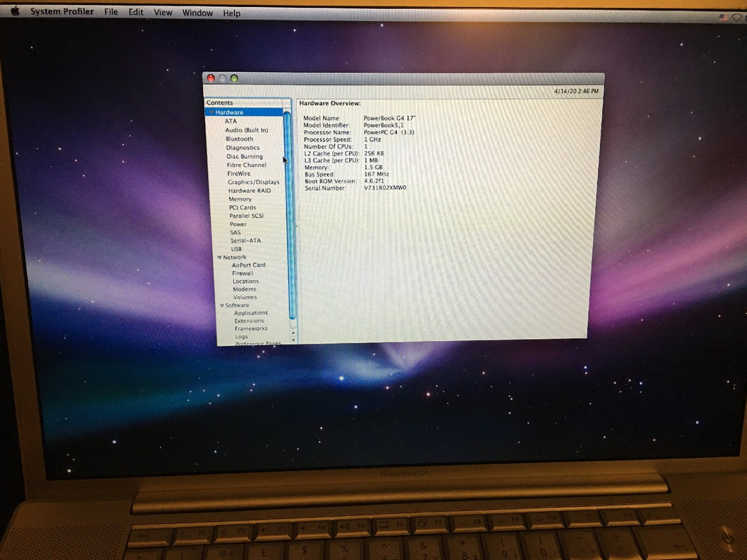Open the Edit menu

(136, 13)
